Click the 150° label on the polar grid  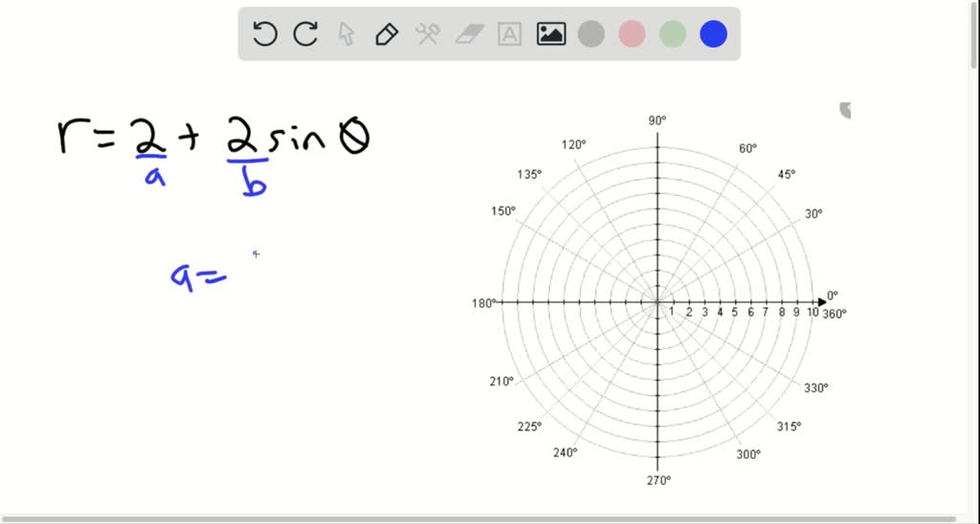click(503, 211)
